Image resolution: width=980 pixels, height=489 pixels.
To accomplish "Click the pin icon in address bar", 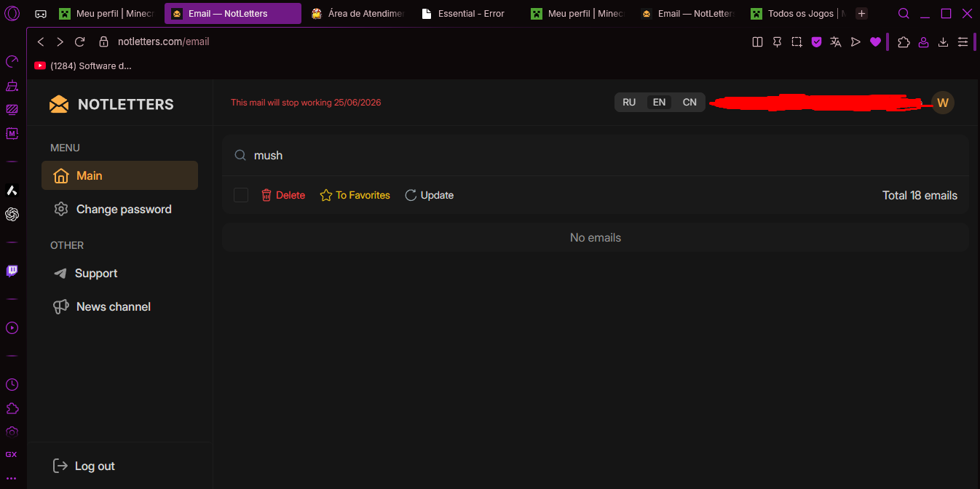I will click(x=777, y=42).
